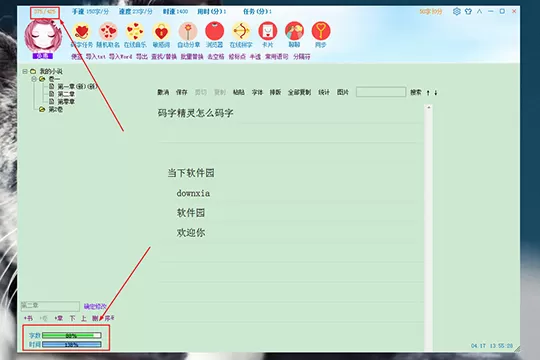Image resolution: width=540 pixels, height=360 pixels.
Task: Jump to next search result arrow
Action: point(436,92)
